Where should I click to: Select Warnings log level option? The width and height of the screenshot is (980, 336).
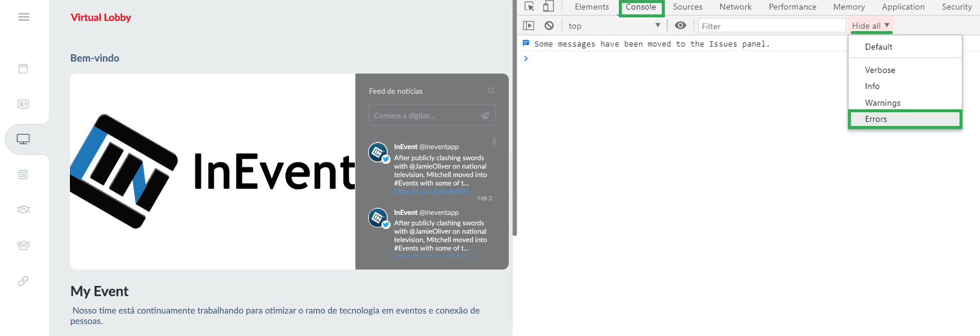coord(905,103)
